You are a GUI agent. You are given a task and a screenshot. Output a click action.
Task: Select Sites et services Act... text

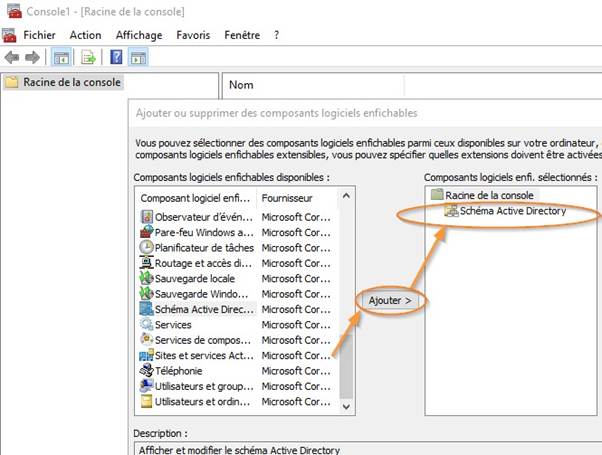(x=204, y=356)
